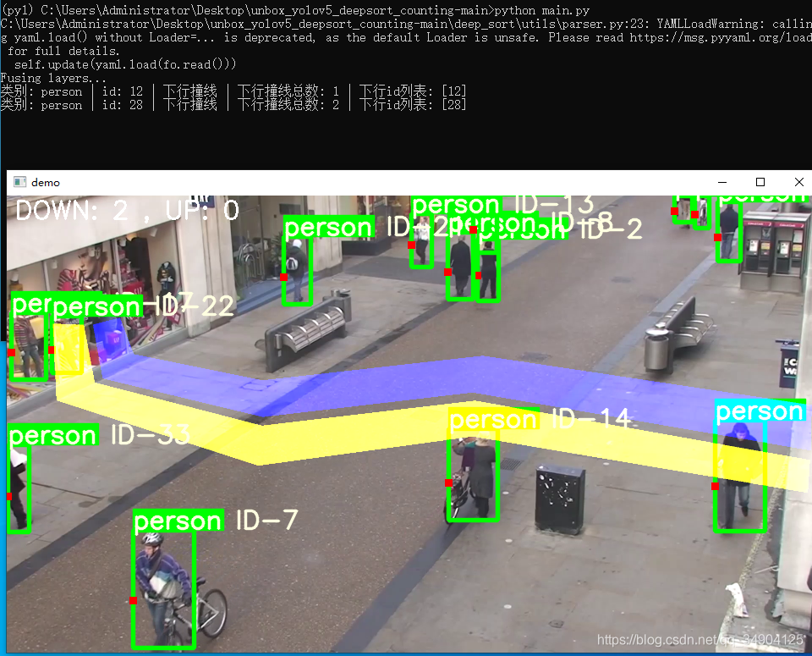
Task: Click the cyclist in the ID-7 bounding box
Action: [163, 590]
